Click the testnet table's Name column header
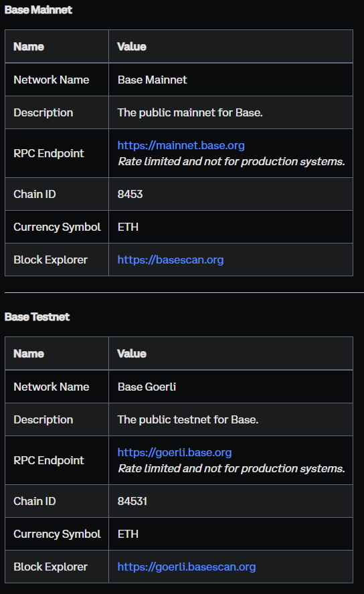This screenshot has width=364, height=594. (29, 354)
